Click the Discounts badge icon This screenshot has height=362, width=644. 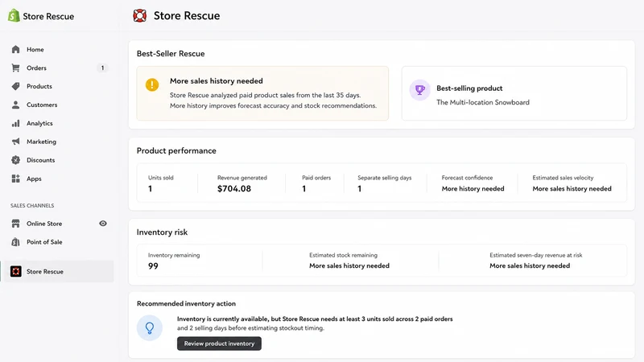tap(15, 160)
